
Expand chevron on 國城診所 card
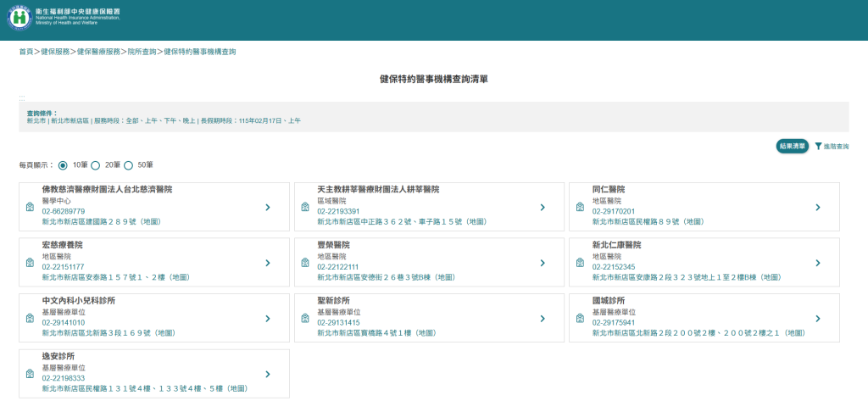(818, 319)
